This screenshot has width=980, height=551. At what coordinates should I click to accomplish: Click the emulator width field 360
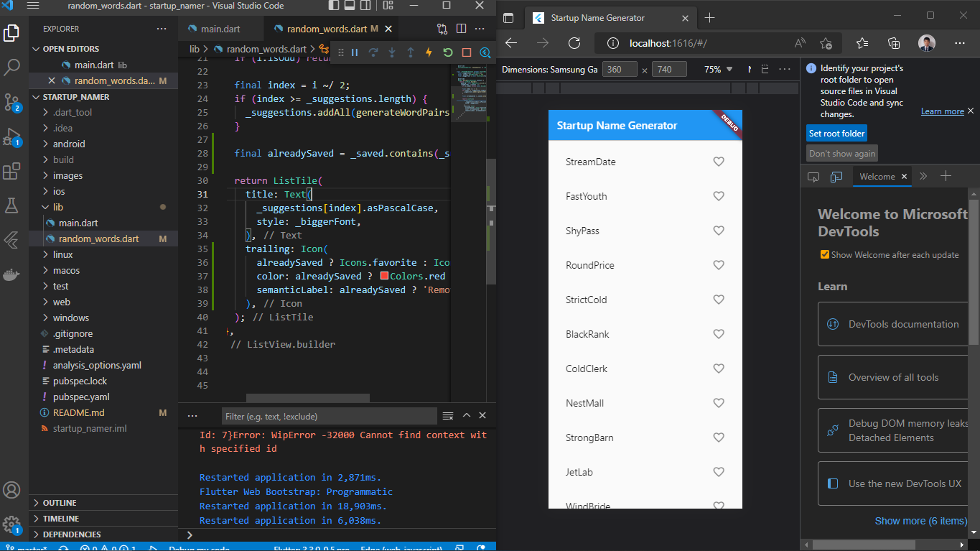click(x=620, y=70)
